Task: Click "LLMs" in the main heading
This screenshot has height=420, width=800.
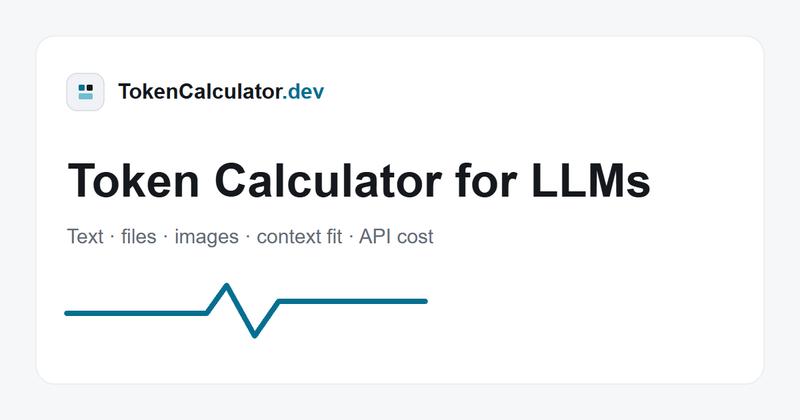Action: coord(591,180)
